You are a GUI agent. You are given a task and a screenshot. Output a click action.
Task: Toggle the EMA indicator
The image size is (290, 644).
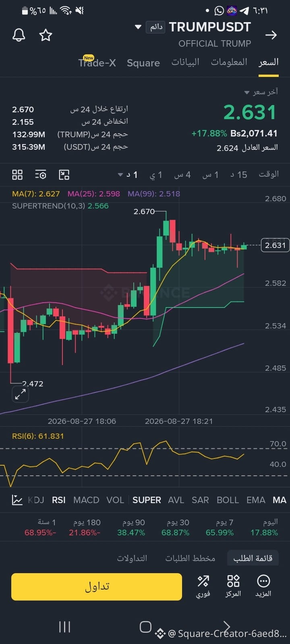pyautogui.click(x=256, y=500)
